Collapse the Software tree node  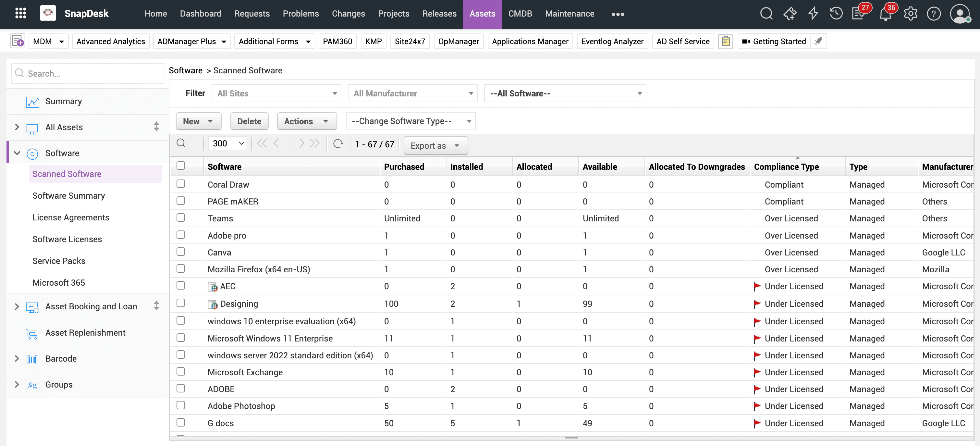(x=17, y=153)
